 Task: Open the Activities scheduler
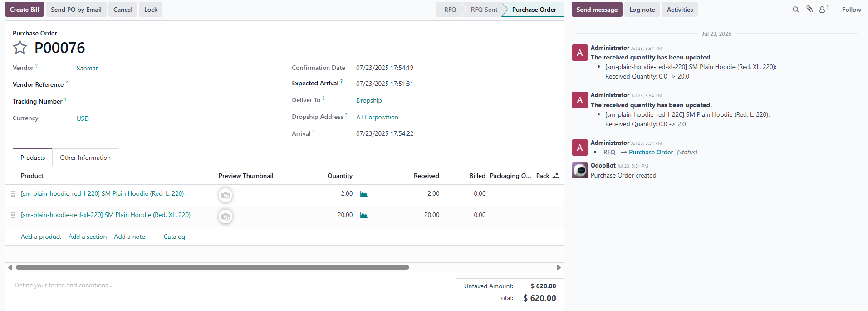pyautogui.click(x=680, y=10)
